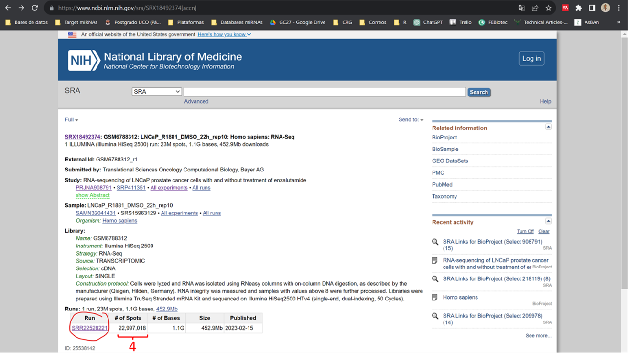This screenshot has height=364, width=628.
Task: Collapse the Recent activity panel
Action: (548, 221)
